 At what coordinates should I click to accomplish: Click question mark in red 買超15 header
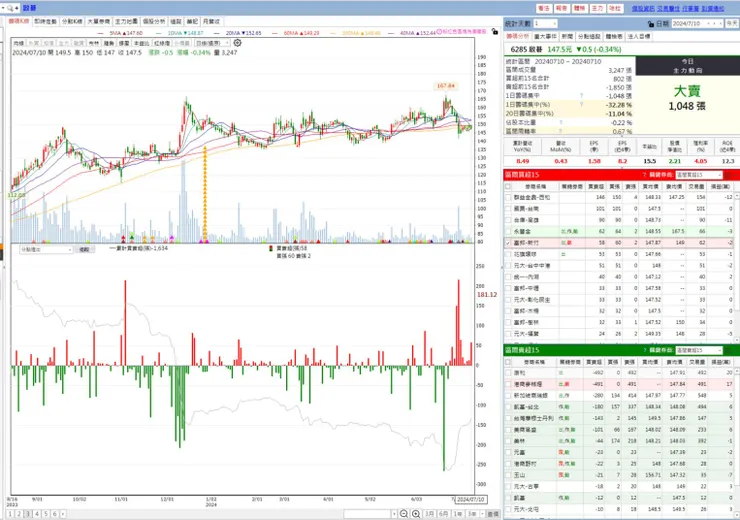(644, 175)
